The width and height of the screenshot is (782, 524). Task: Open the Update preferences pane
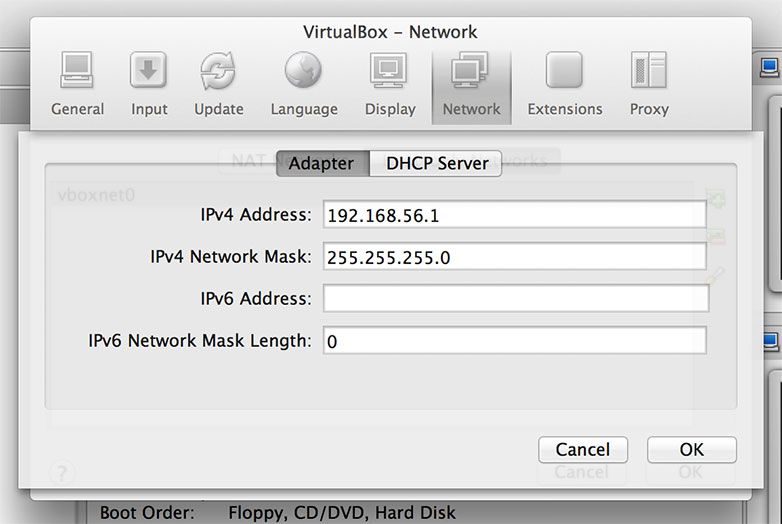[219, 84]
